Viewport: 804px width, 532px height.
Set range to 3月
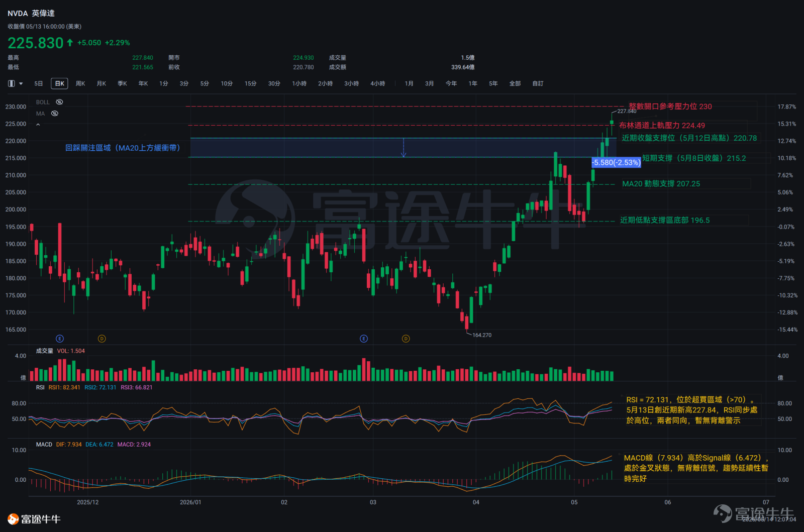click(x=430, y=83)
